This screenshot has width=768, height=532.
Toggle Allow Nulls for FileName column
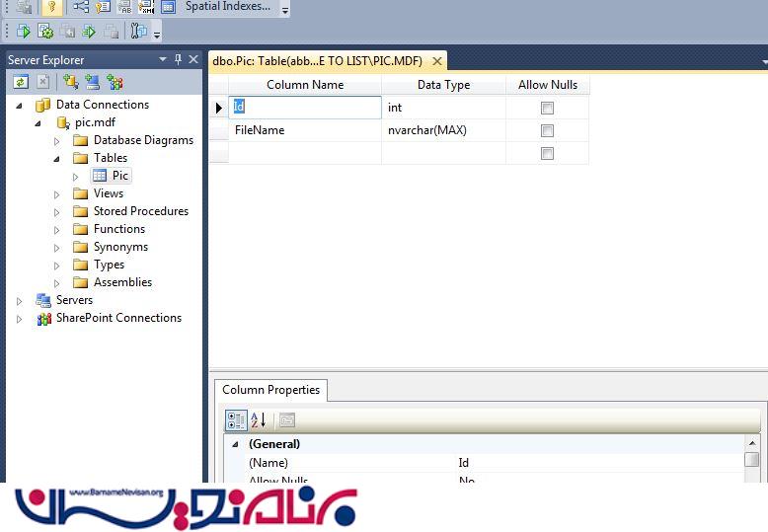point(547,130)
